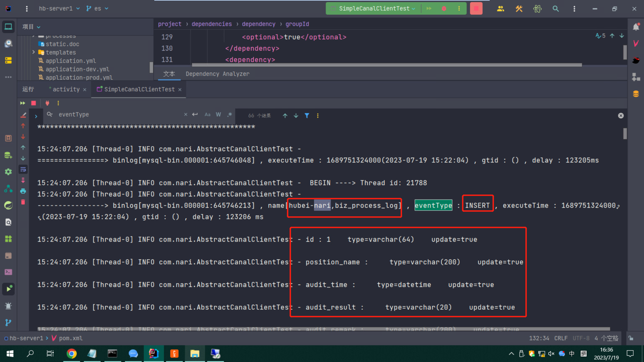Jump to the next search occurrence arrow
The image size is (644, 362).
296,116
